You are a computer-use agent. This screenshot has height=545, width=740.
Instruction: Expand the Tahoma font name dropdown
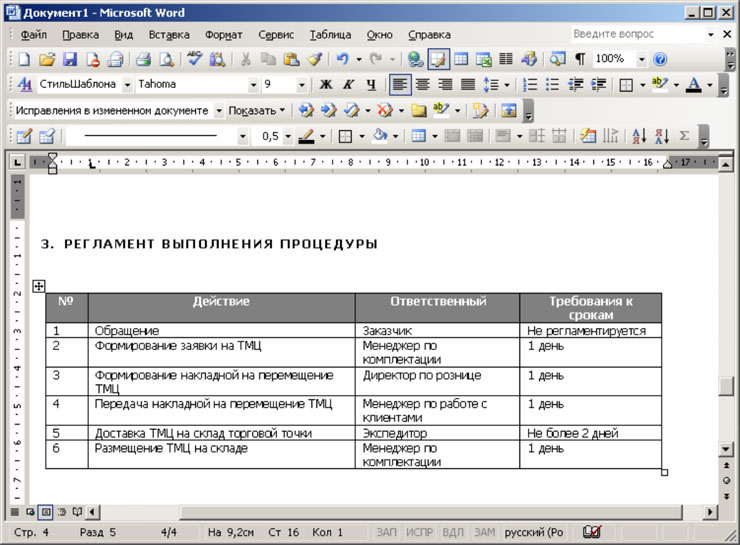coord(253,85)
